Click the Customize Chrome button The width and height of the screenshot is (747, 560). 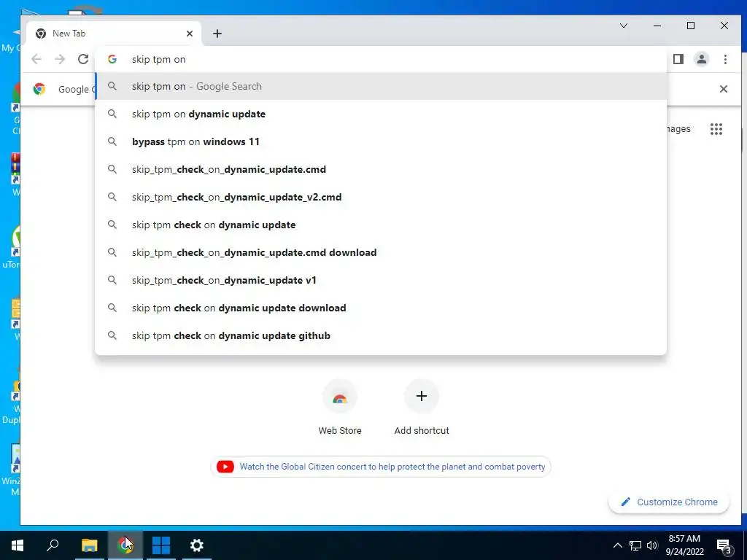[669, 502]
